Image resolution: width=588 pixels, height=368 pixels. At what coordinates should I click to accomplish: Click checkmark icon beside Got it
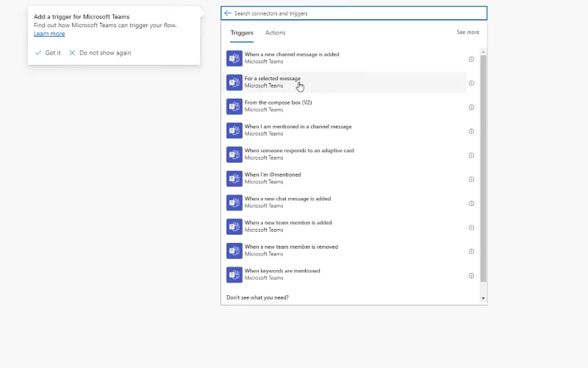coord(38,52)
